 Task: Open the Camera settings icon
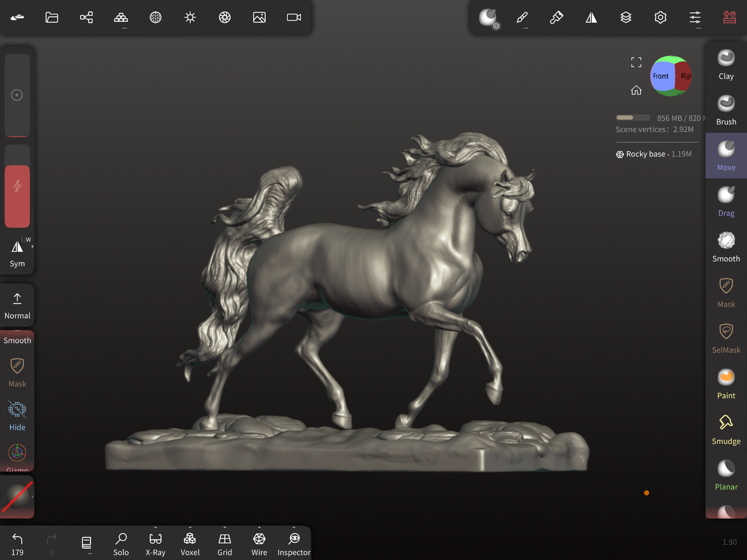click(x=294, y=18)
